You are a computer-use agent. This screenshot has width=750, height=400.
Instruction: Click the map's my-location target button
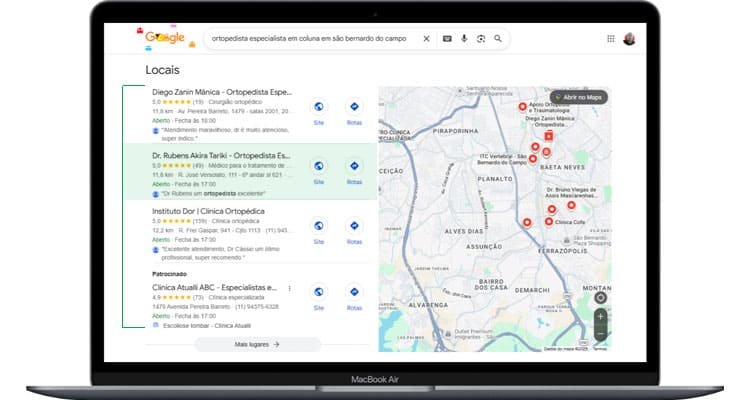click(x=600, y=297)
